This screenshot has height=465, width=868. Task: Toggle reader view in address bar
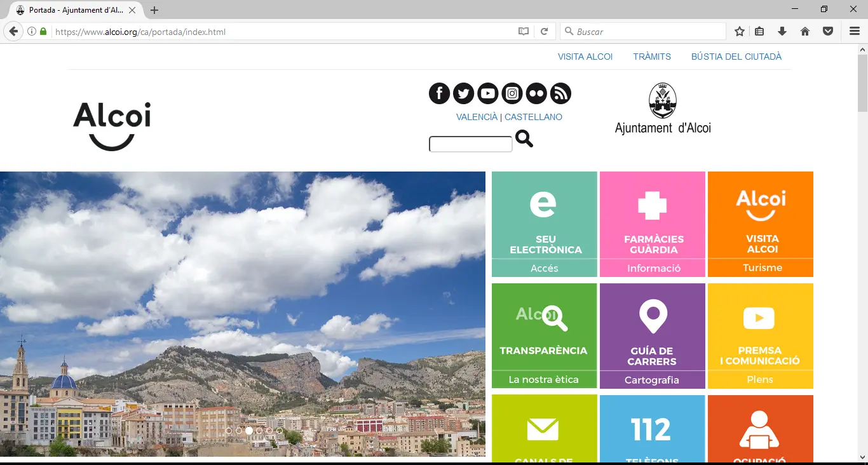click(524, 32)
